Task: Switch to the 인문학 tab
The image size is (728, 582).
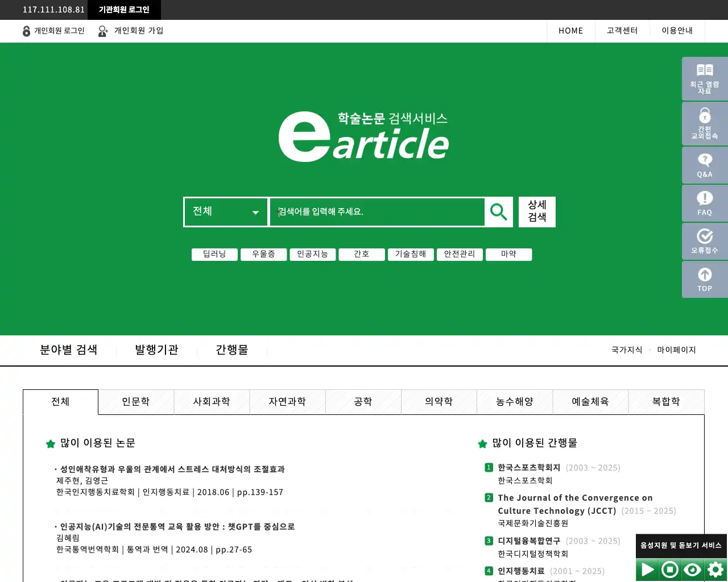Action: click(x=136, y=402)
